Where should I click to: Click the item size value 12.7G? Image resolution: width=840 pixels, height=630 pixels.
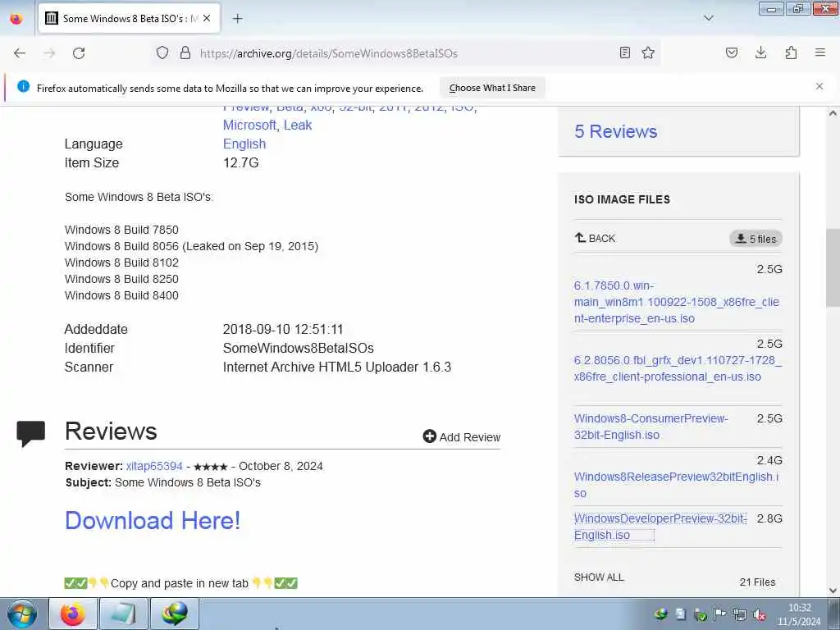[240, 163]
